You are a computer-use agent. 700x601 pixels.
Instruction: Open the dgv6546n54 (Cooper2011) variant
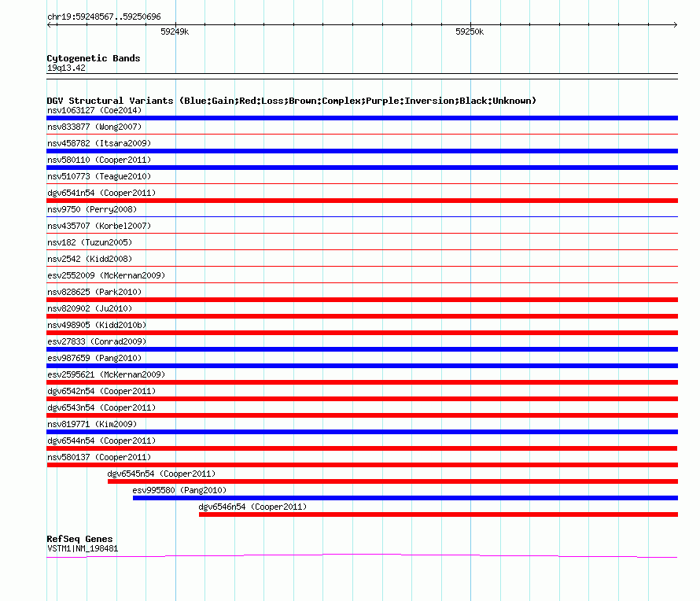pyautogui.click(x=252, y=507)
